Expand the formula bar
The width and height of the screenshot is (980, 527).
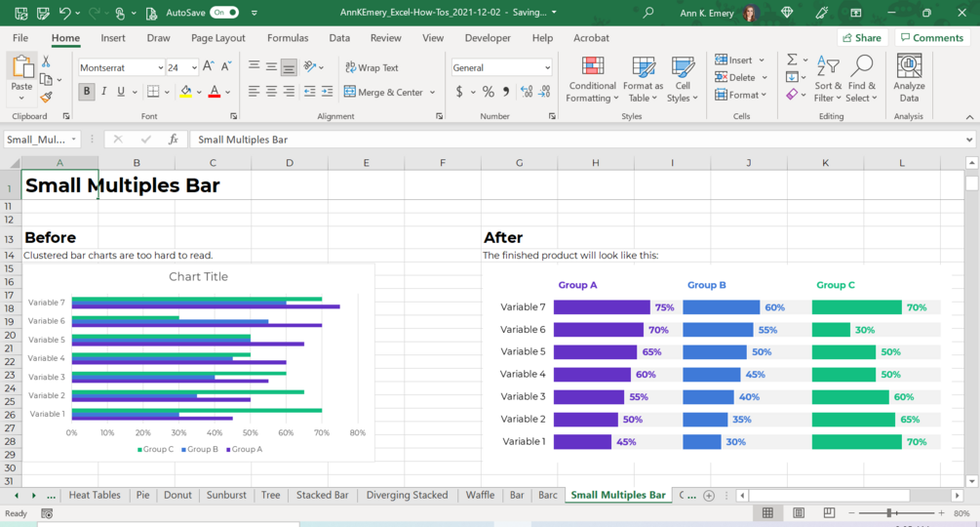(969, 140)
